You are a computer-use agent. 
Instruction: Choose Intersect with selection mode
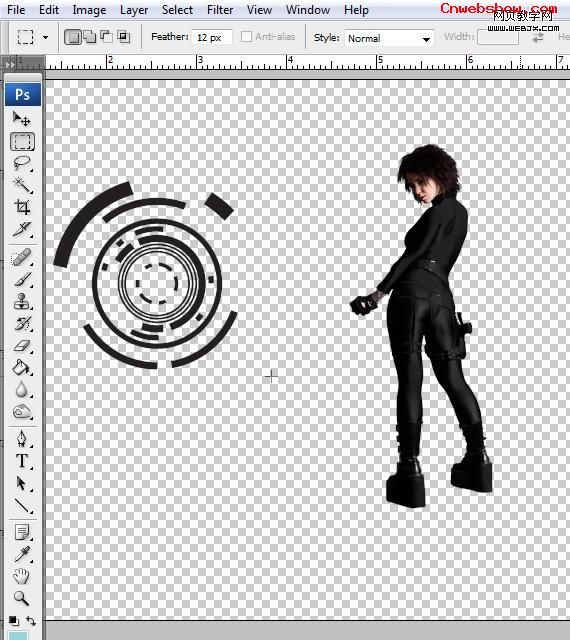pyautogui.click(x=123, y=37)
